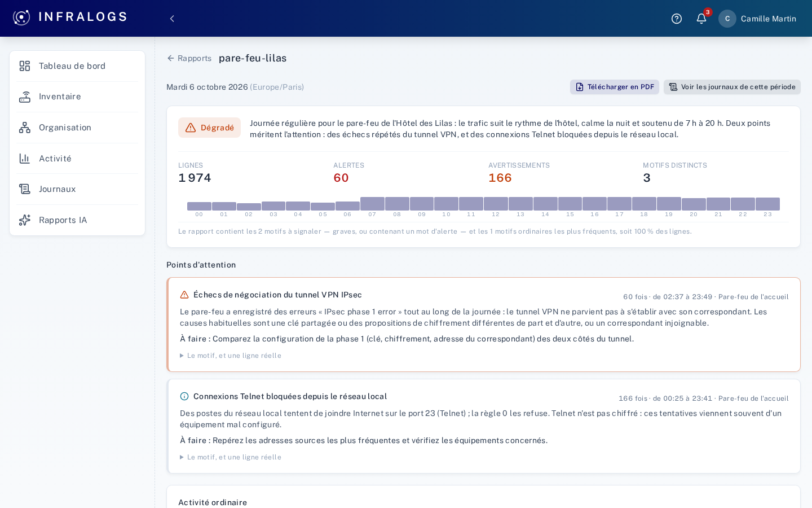Click the hour 07 bar in the histogram
Image resolution: width=812 pixels, height=508 pixels.
[x=372, y=204]
